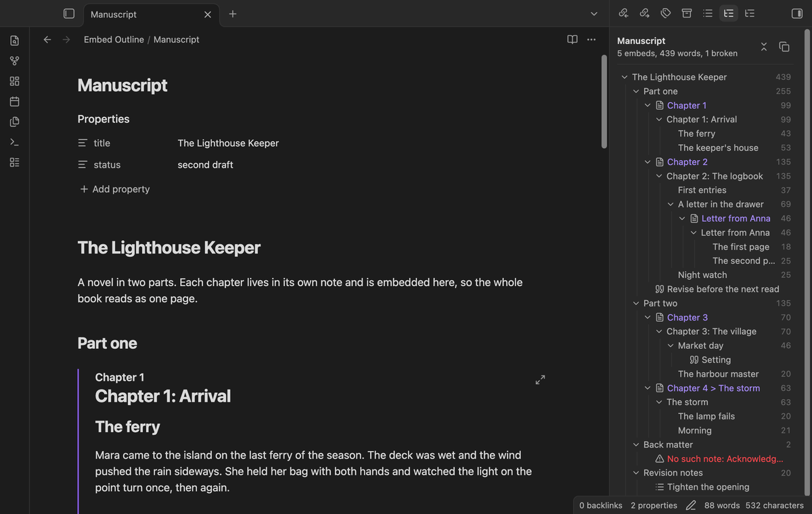Image resolution: width=812 pixels, height=514 pixels.
Task: Create new canvas from the ribbon
Action: [x=14, y=82]
